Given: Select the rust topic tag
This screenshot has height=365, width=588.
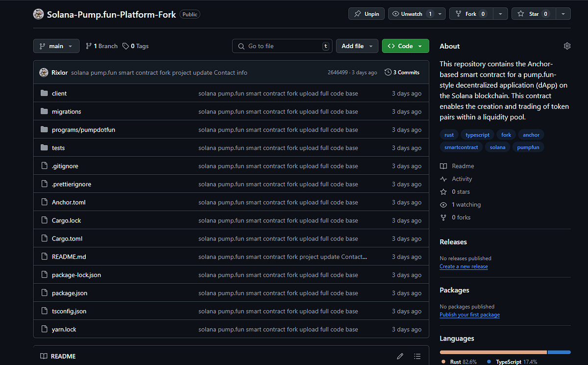Looking at the screenshot, I should [449, 135].
